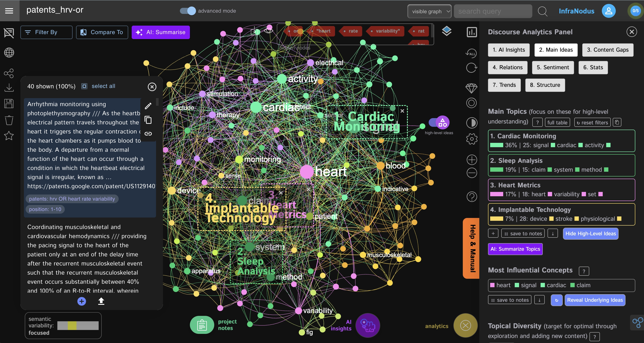The height and width of the screenshot is (343, 644).
Task: Open Main Topics help question button
Action: pyautogui.click(x=537, y=123)
